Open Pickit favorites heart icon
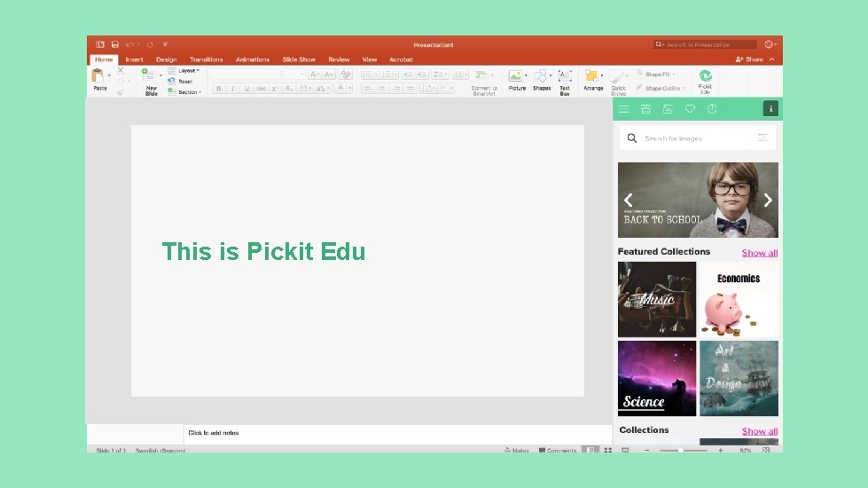 click(x=690, y=109)
